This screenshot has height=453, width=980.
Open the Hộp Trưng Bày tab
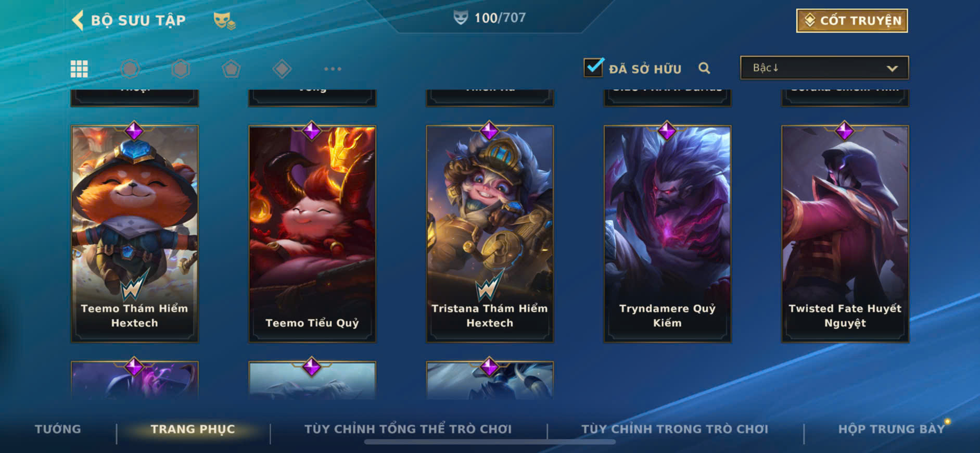click(x=891, y=429)
